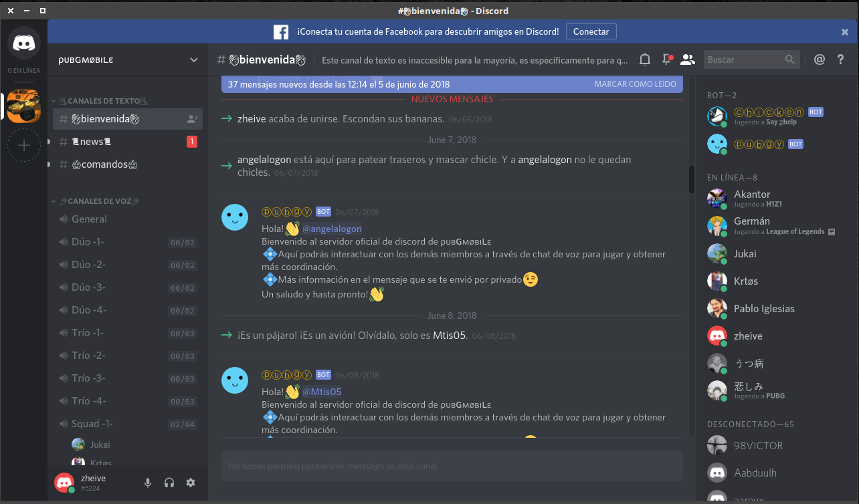
Task: Click Jukai's avatar under Squad -1-
Action: click(x=78, y=445)
